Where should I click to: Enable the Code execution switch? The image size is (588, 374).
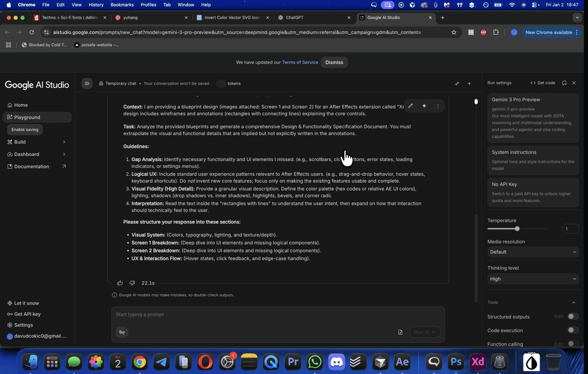click(573, 330)
